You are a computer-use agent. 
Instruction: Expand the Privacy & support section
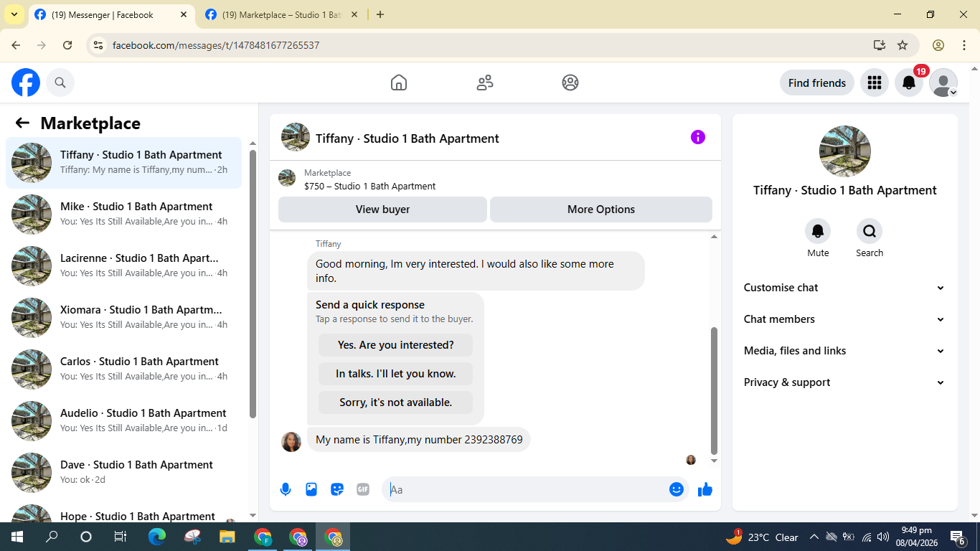[844, 382]
